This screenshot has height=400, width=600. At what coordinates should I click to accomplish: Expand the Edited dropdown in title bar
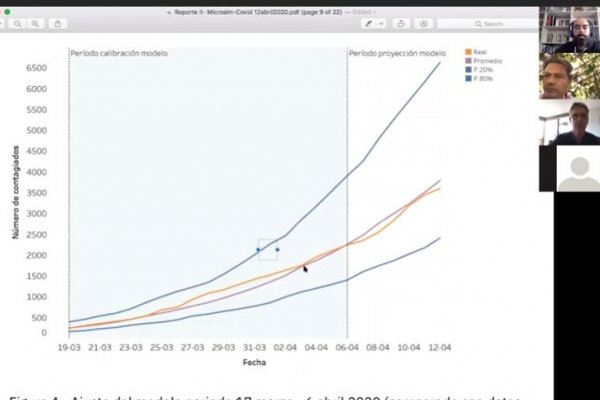[364, 12]
